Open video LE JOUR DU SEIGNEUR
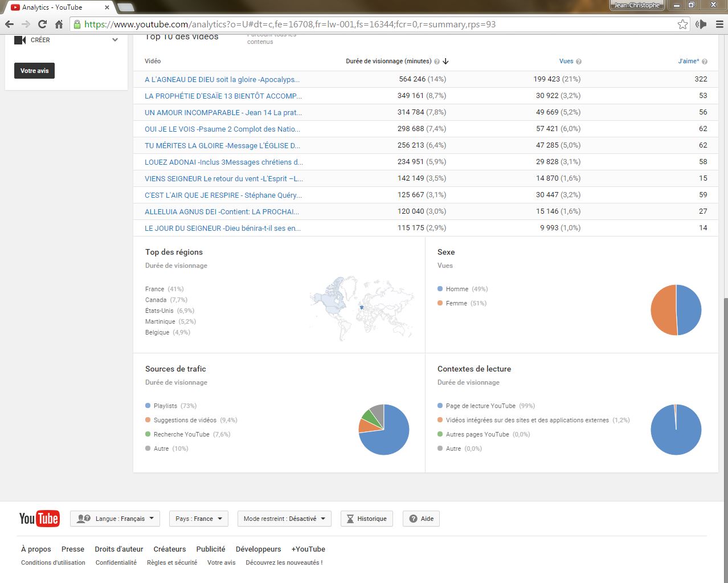This screenshot has height=583, width=728. coord(223,228)
